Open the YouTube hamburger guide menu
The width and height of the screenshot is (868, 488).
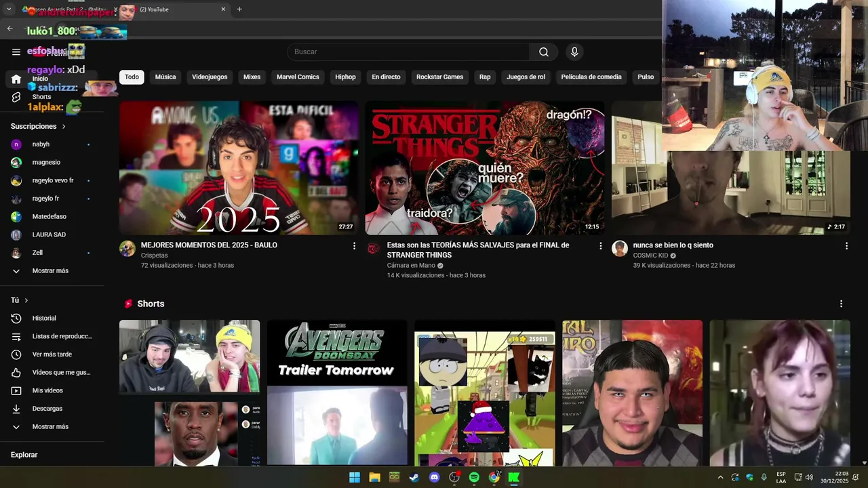click(16, 52)
